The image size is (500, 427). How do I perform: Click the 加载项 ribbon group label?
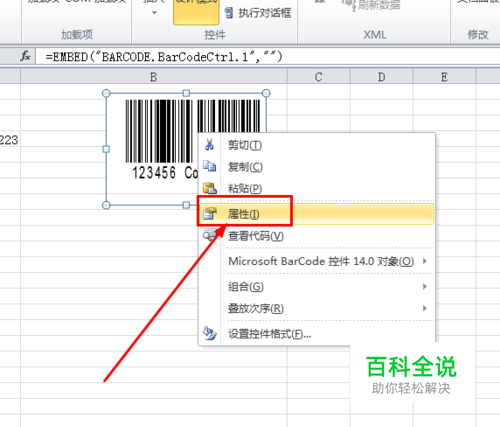(77, 35)
